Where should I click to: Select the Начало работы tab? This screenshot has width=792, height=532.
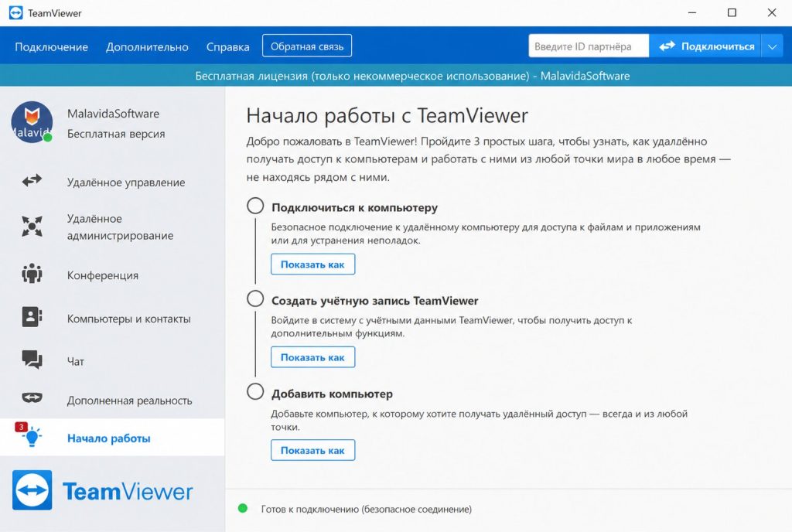pos(112,437)
